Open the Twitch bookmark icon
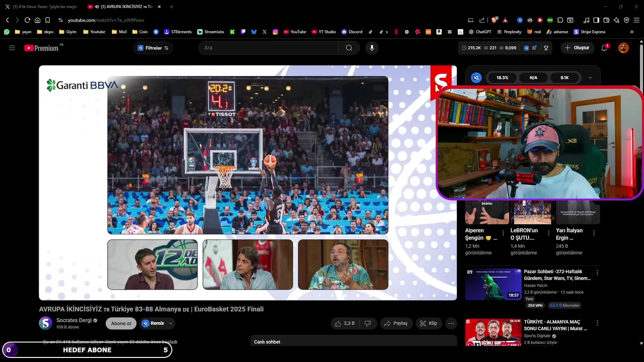 click(244, 32)
